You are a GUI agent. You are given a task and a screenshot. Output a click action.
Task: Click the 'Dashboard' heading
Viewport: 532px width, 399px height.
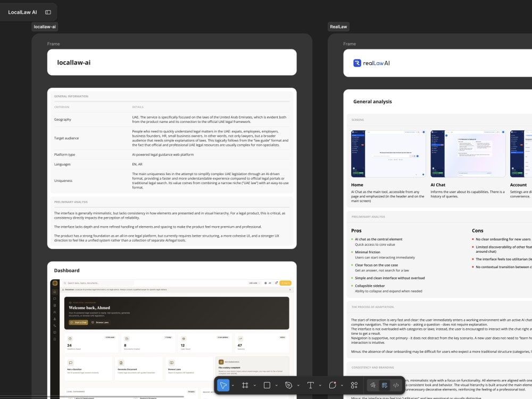pos(67,270)
